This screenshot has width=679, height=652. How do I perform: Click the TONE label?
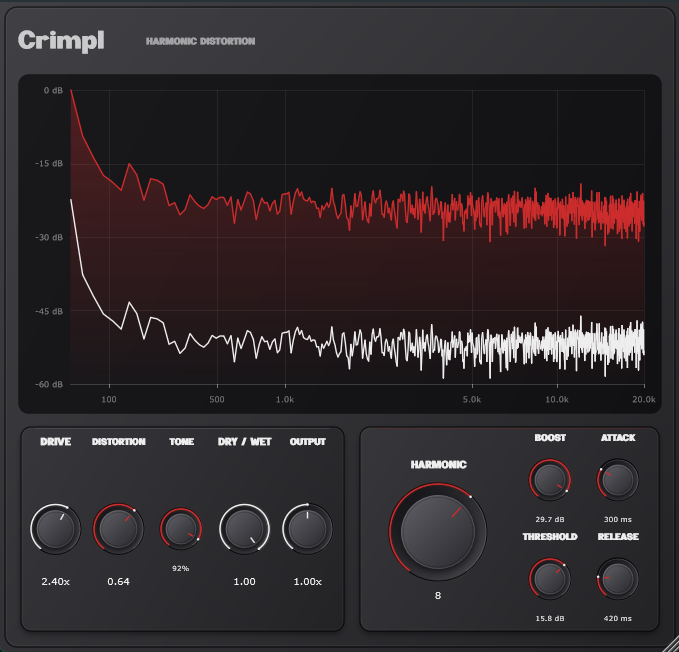[x=181, y=442]
